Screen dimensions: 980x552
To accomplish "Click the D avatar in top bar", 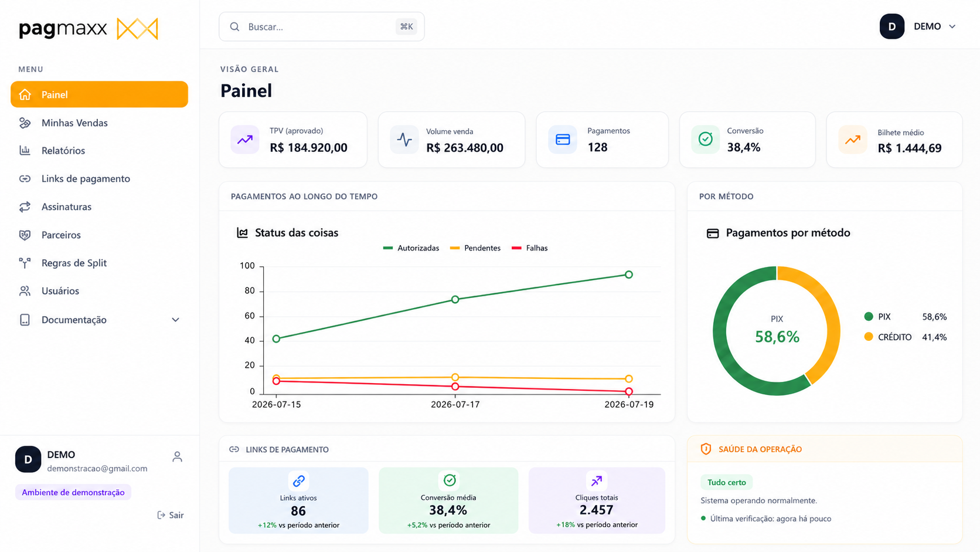I will tap(892, 26).
